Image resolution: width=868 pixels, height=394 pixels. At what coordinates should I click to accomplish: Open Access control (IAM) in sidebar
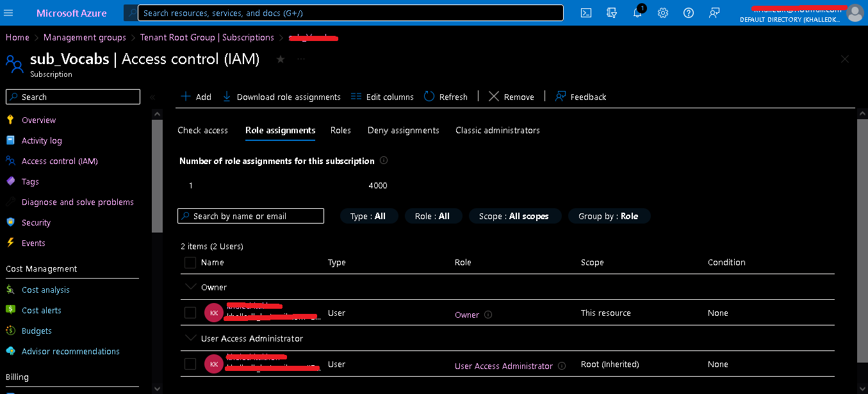[60, 161]
